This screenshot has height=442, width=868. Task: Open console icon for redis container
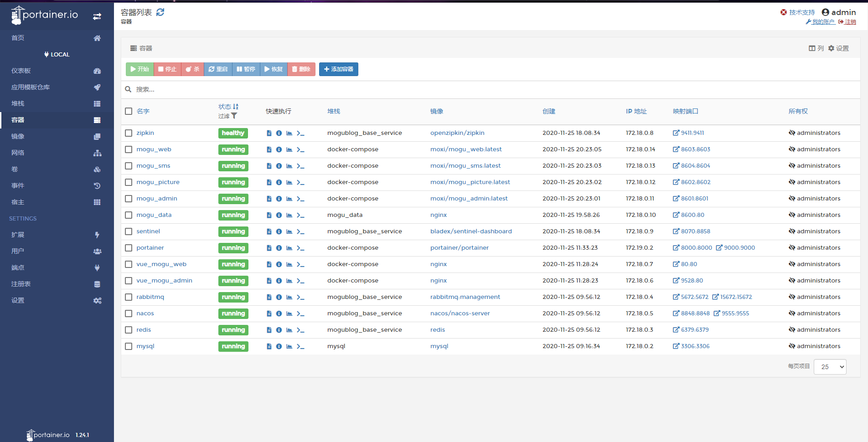tap(300, 330)
